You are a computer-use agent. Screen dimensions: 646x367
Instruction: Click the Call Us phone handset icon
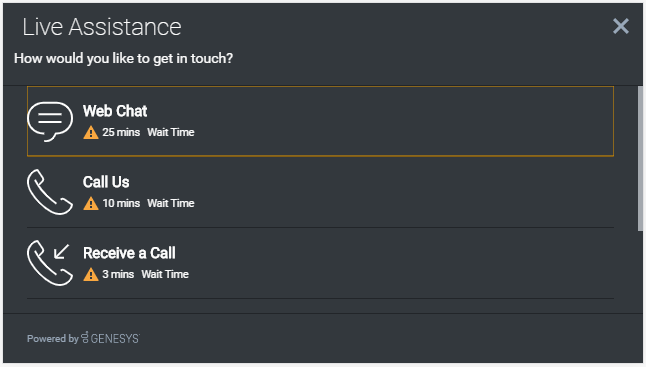pyautogui.click(x=50, y=192)
